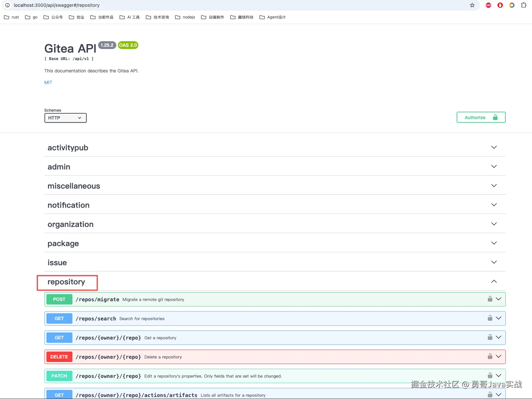The height and width of the screenshot is (399, 532).
Task: Expand the issue section chevron
Action: tap(494, 262)
